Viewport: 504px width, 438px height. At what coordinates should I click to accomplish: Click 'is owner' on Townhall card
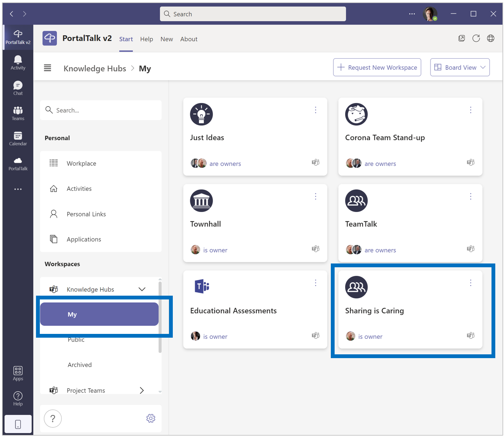[x=215, y=250]
